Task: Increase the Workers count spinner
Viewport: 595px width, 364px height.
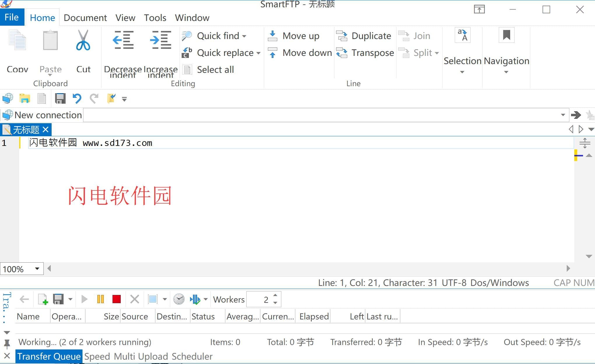Action: (x=275, y=296)
